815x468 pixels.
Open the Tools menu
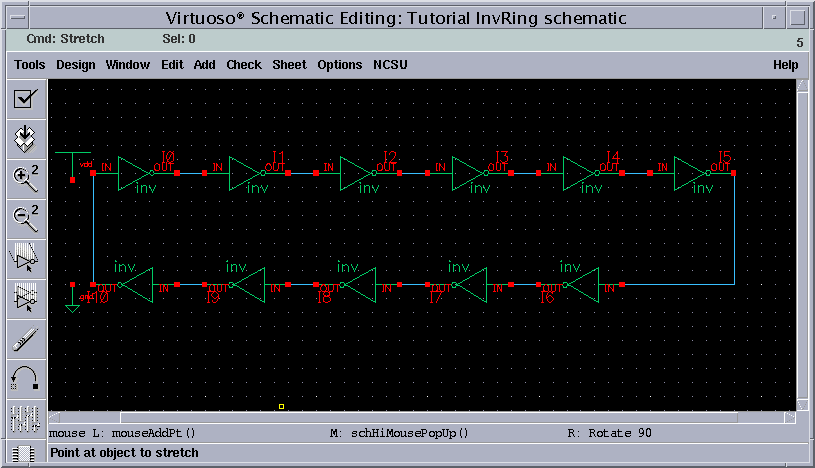(30, 65)
